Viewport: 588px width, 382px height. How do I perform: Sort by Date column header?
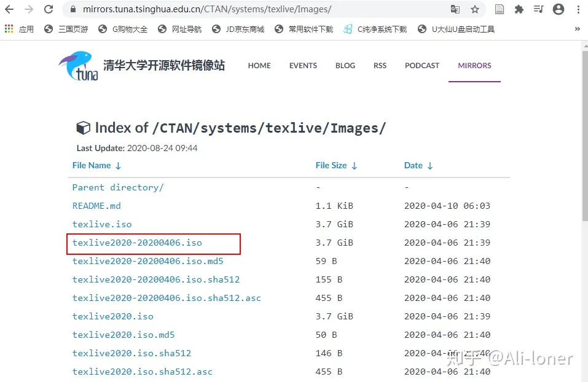pos(418,165)
